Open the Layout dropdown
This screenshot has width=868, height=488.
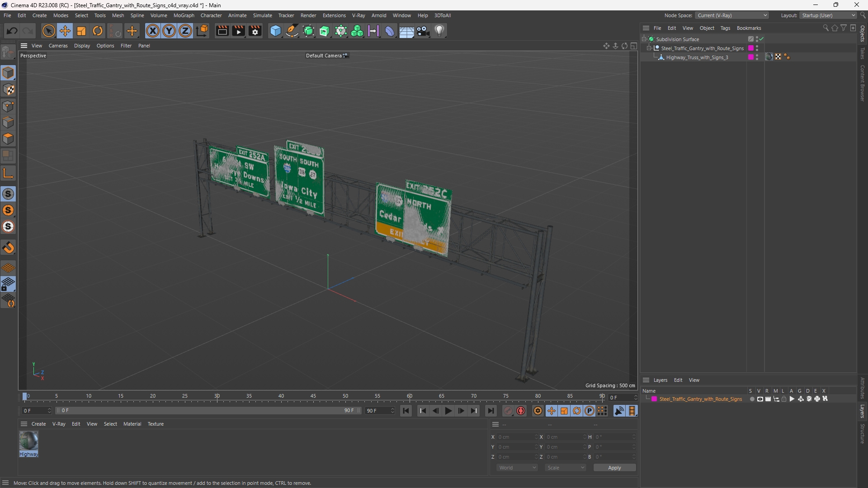pyautogui.click(x=828, y=15)
